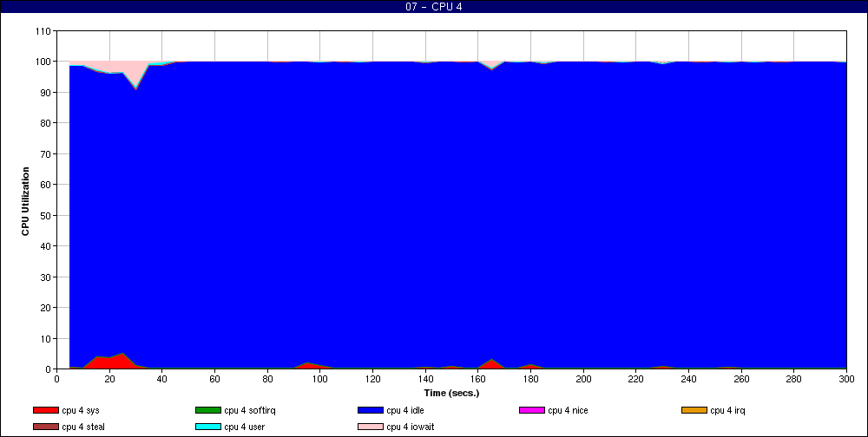Viewport: 868px width, 437px height.
Task: Click the 'CPU Utilization' y-axis label
Action: pyautogui.click(x=25, y=201)
